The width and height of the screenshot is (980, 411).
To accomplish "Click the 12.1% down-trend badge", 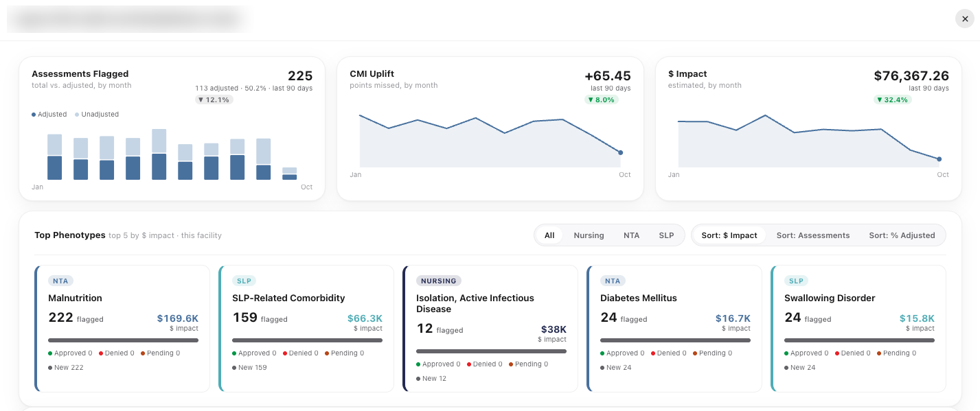I will coord(214,99).
